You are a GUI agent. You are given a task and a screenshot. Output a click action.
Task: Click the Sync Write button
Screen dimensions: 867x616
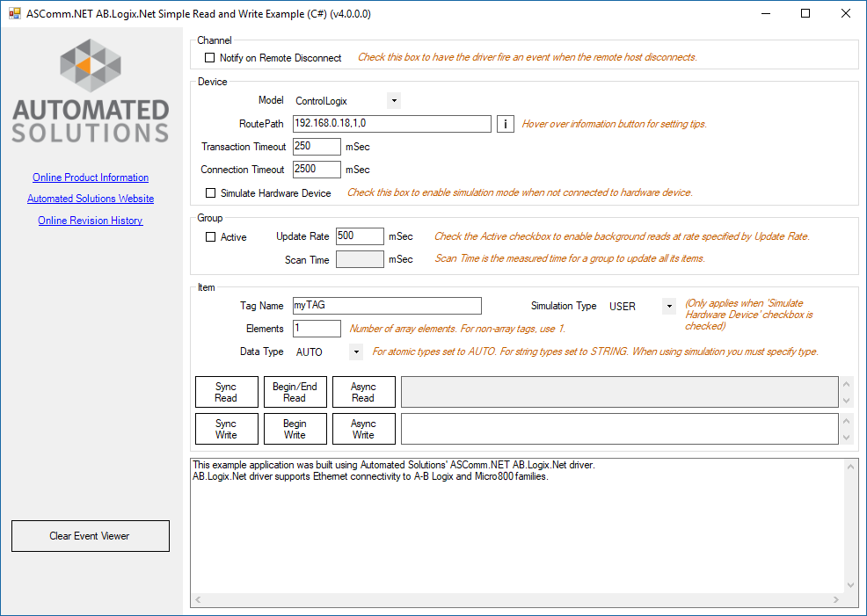[227, 429]
